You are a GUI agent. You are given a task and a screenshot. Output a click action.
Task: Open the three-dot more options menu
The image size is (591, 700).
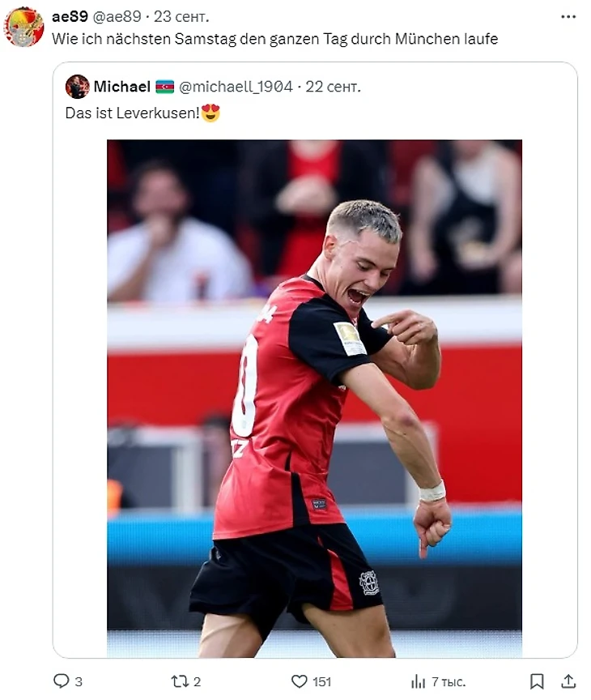point(568,17)
